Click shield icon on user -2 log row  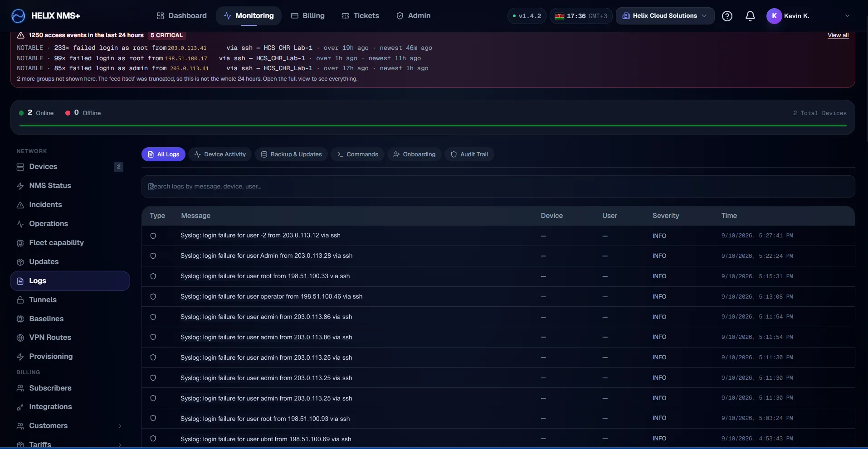point(153,236)
